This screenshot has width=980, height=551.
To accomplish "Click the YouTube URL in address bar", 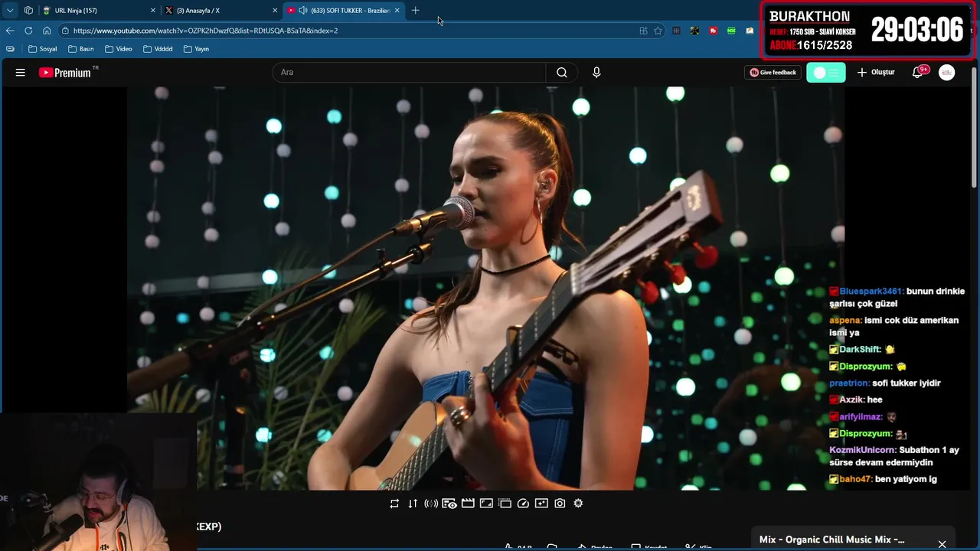I will coord(205,31).
